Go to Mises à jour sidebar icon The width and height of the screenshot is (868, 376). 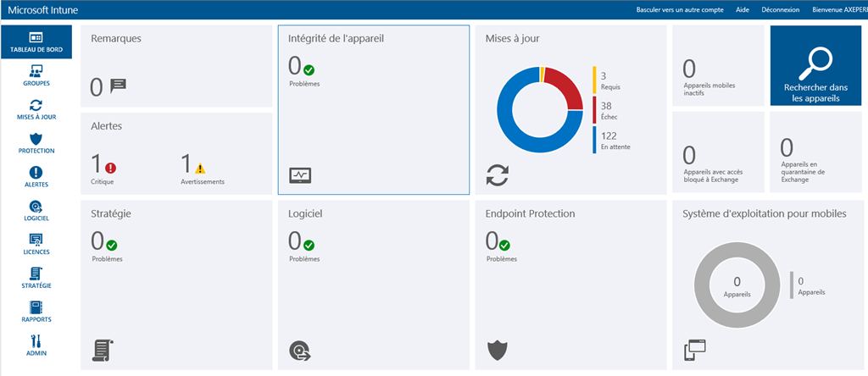coord(36,105)
